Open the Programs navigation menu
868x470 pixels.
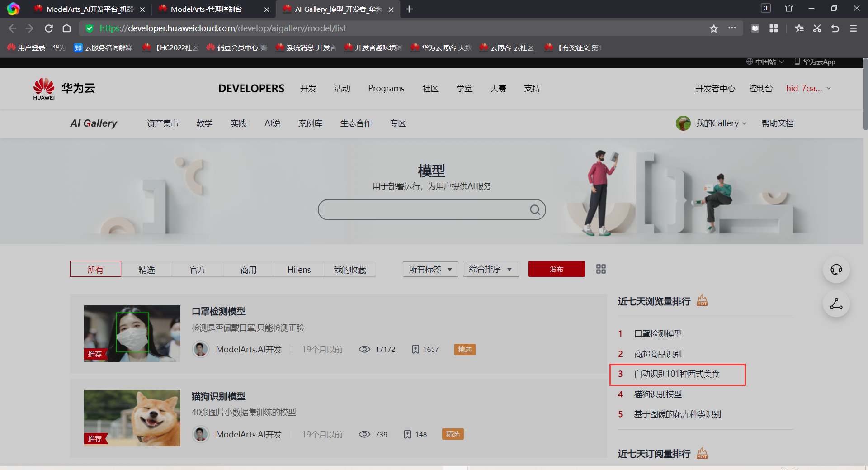[386, 88]
